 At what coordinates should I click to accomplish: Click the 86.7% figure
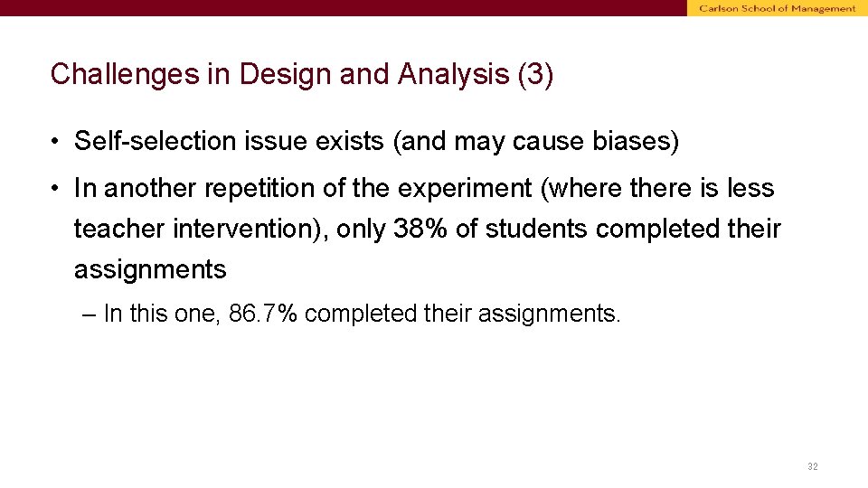point(262,314)
